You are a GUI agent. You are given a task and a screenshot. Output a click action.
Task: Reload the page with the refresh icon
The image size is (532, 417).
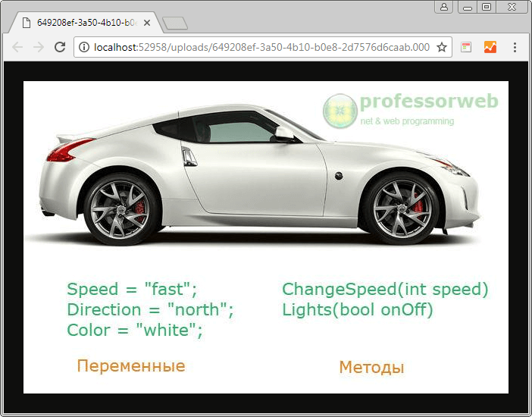click(x=60, y=47)
